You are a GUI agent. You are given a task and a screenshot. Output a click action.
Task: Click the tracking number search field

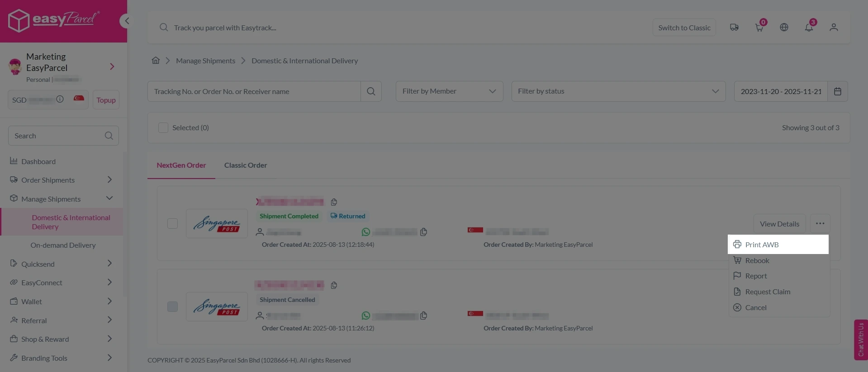click(x=254, y=91)
